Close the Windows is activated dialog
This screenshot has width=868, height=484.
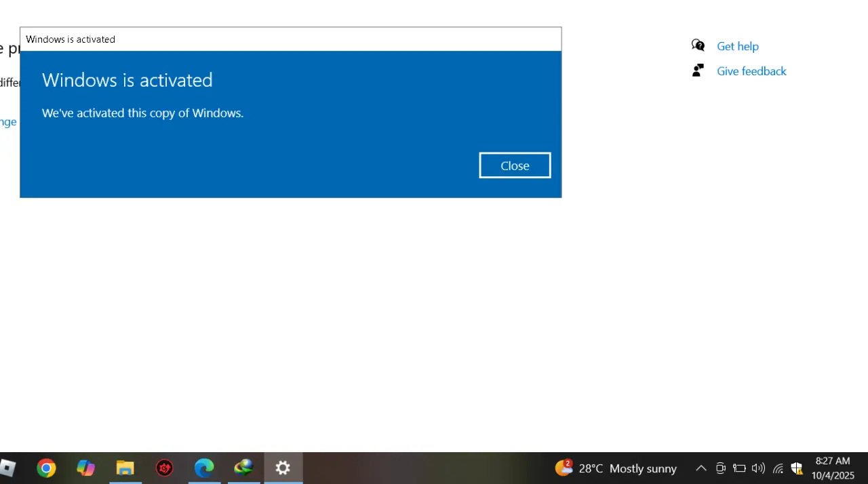515,165
